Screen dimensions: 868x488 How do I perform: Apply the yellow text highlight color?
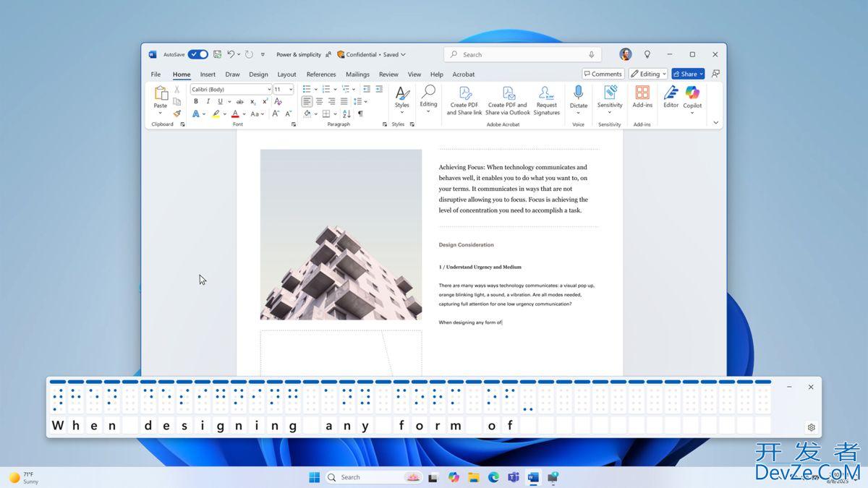coord(216,114)
